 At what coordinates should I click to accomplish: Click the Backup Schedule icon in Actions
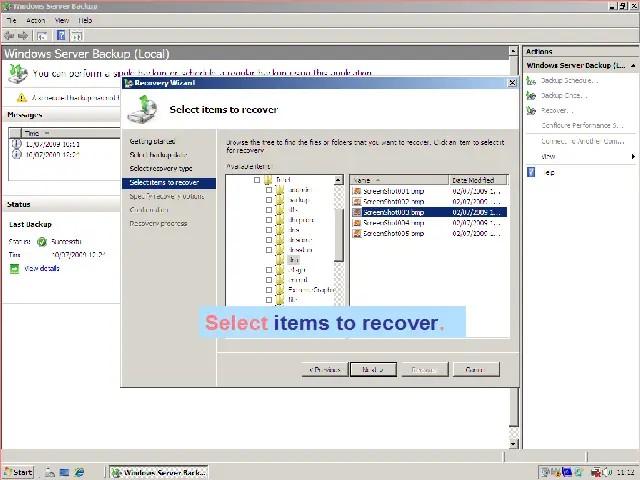pos(531,81)
